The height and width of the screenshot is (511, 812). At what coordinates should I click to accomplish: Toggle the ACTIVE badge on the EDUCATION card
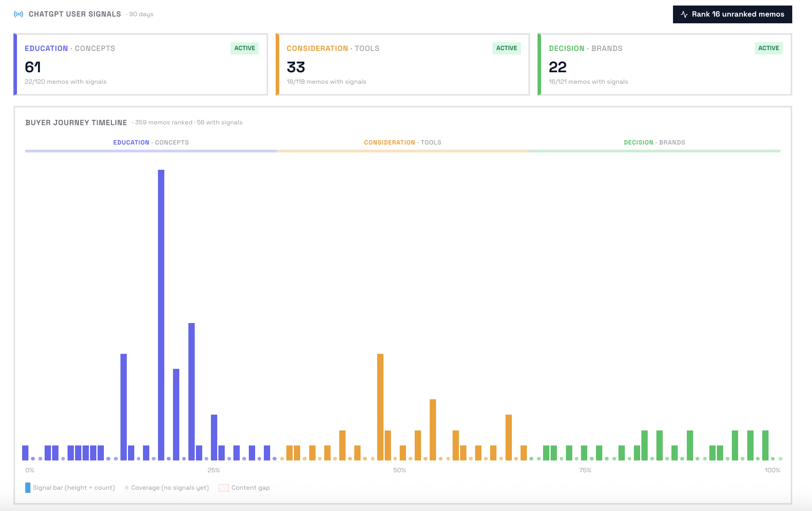pos(244,48)
